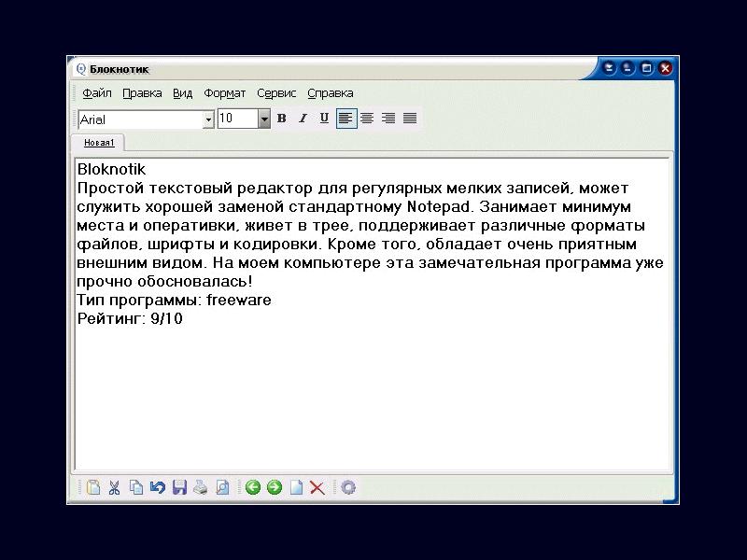This screenshot has width=747, height=560.
Task: Save the file with floppy disk icon
Action: [179, 487]
